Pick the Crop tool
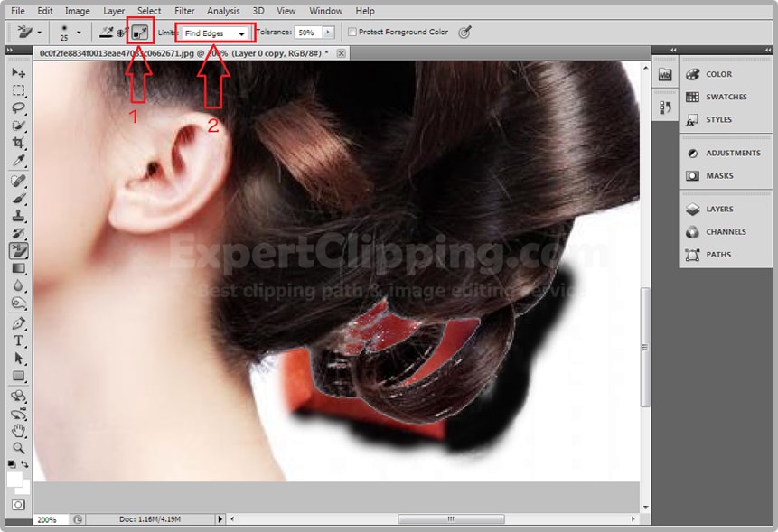The height and width of the screenshot is (532, 778). (x=18, y=144)
